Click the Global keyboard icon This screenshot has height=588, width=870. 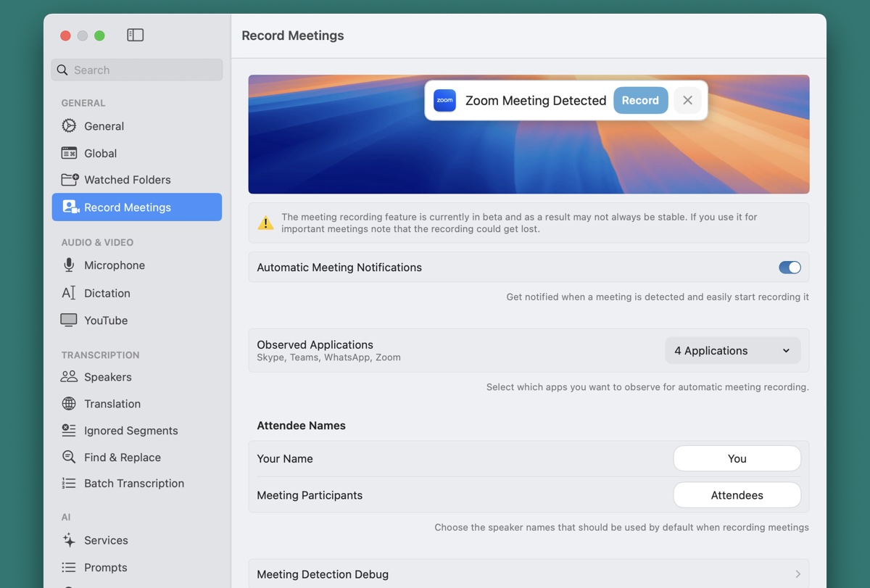(x=69, y=153)
